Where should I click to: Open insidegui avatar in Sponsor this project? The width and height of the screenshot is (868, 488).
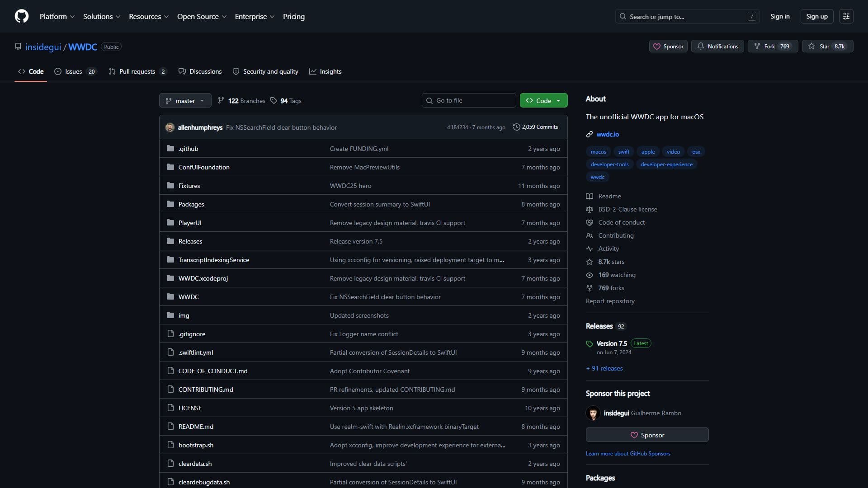(x=593, y=413)
